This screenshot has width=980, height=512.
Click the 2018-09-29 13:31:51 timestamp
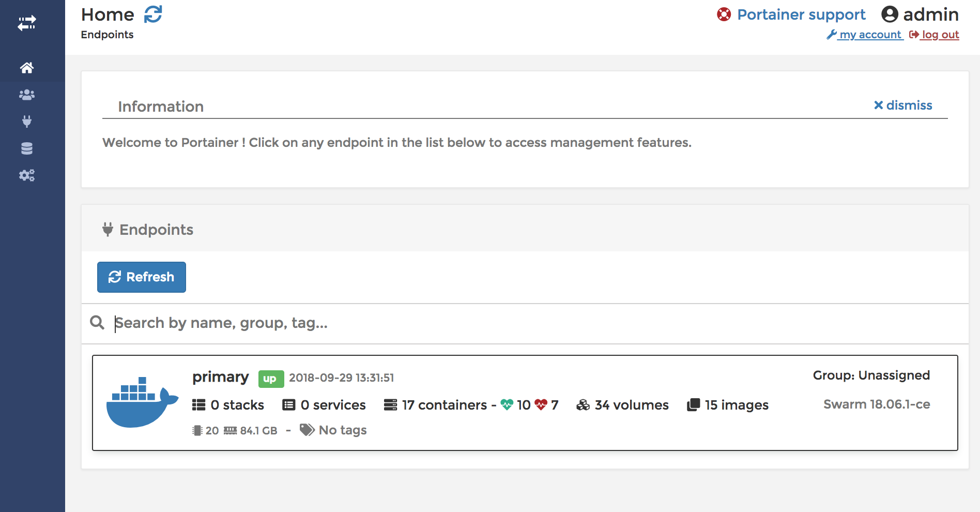[341, 378]
